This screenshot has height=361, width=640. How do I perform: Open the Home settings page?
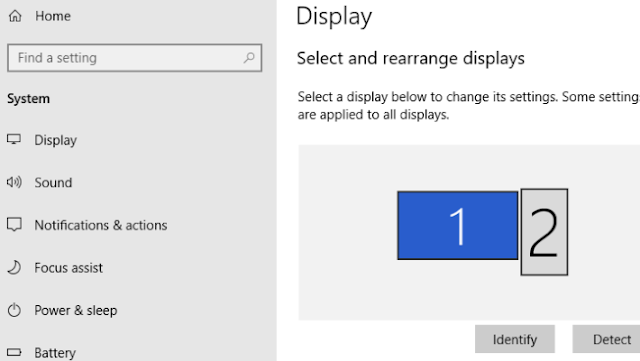[x=53, y=16]
